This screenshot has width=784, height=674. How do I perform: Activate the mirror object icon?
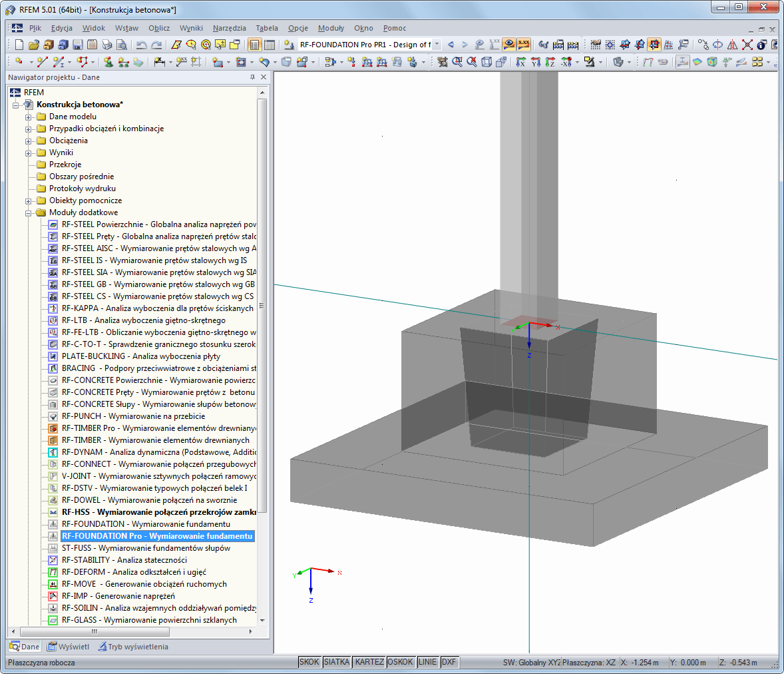tap(732, 45)
